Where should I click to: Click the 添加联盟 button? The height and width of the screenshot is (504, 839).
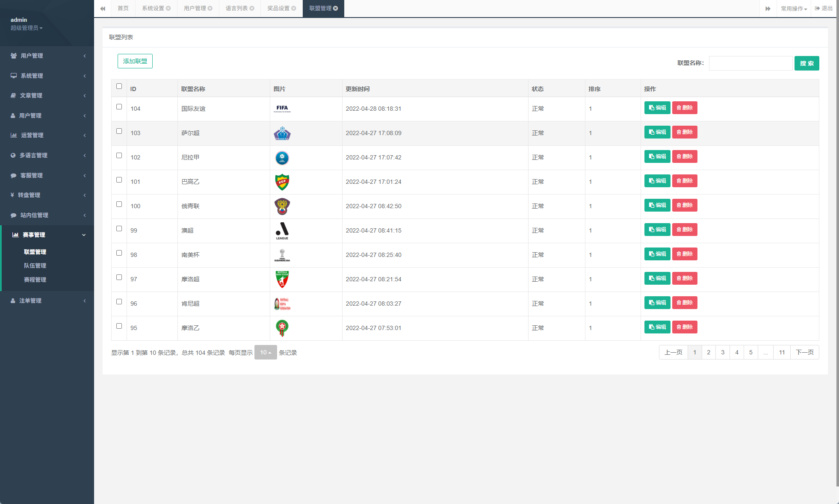point(135,62)
